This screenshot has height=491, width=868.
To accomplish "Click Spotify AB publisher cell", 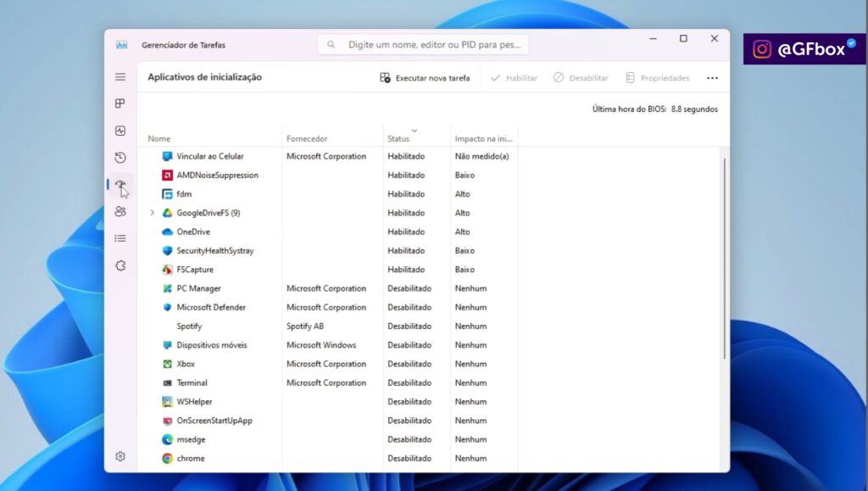I will pos(305,326).
